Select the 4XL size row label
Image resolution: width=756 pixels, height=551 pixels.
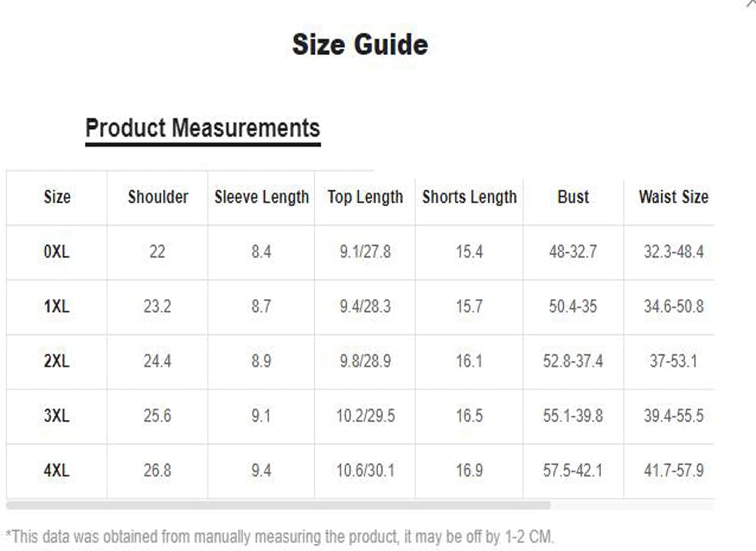pyautogui.click(x=56, y=470)
